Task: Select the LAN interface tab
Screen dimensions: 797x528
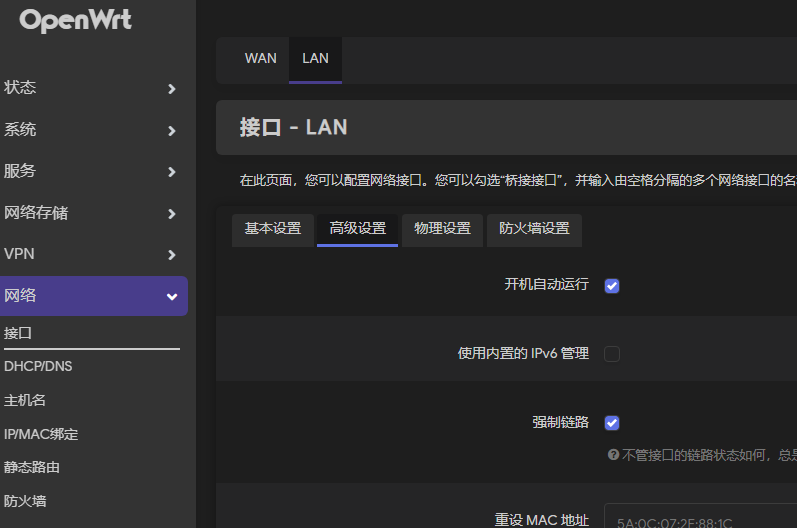Action: point(315,59)
